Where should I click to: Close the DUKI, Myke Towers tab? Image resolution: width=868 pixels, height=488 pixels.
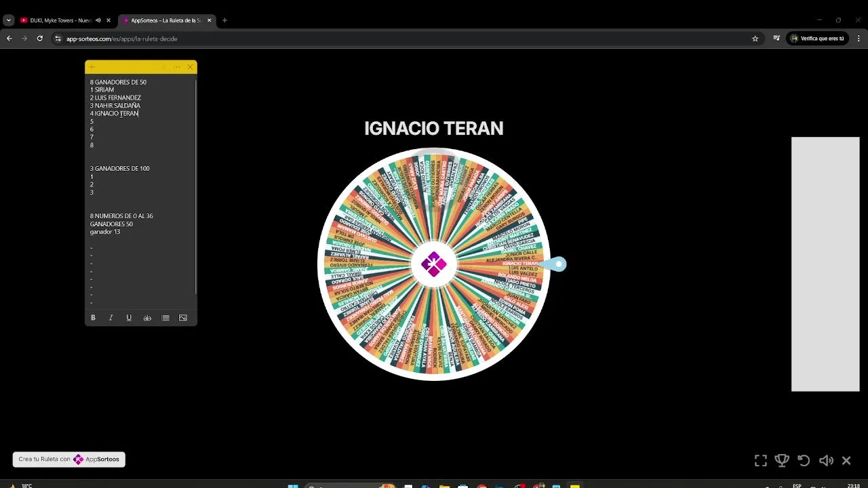tap(108, 20)
